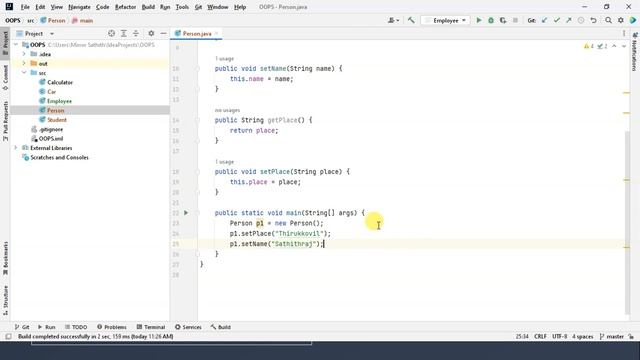Click Git push arrow icon
The image size is (640, 360).
click(569, 20)
